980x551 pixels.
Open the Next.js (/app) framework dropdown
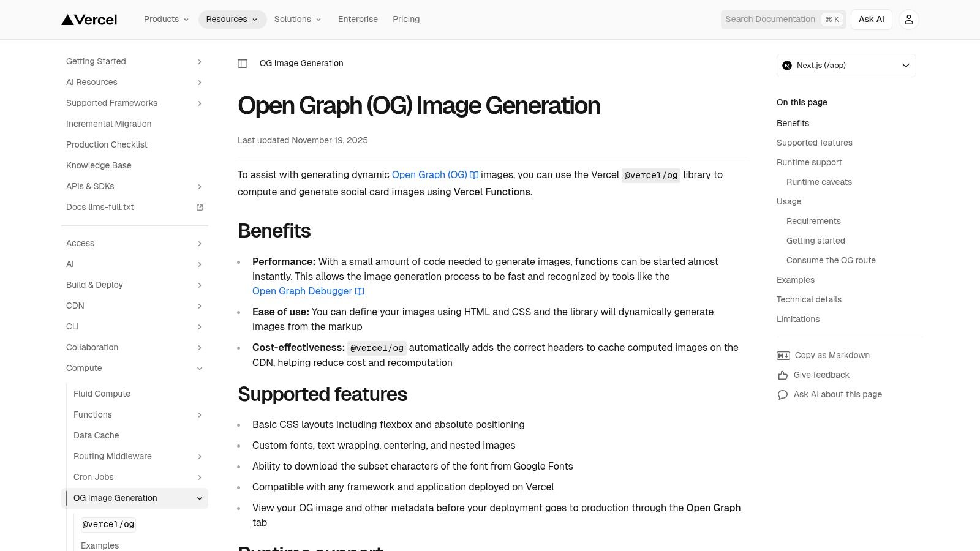coord(846,65)
